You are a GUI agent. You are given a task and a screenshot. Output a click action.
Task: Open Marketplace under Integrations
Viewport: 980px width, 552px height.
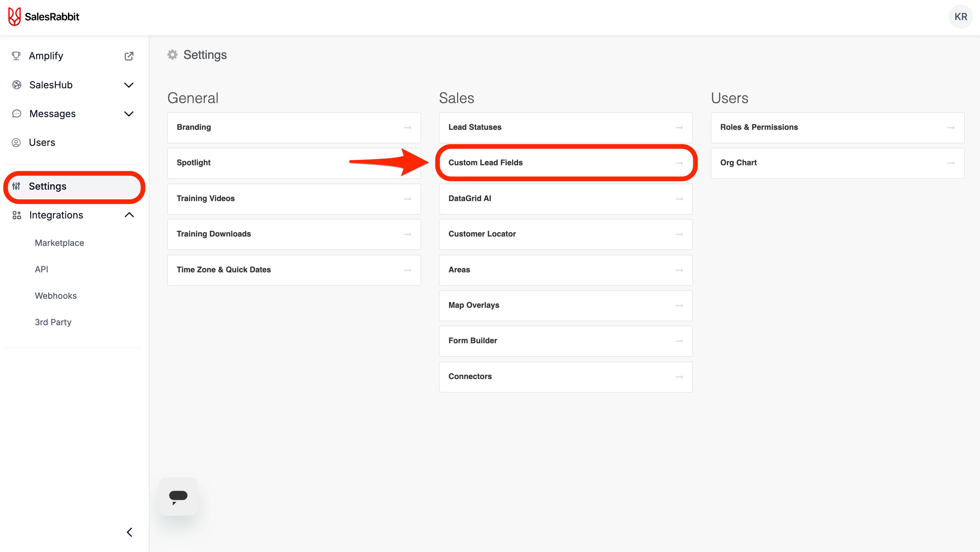59,243
